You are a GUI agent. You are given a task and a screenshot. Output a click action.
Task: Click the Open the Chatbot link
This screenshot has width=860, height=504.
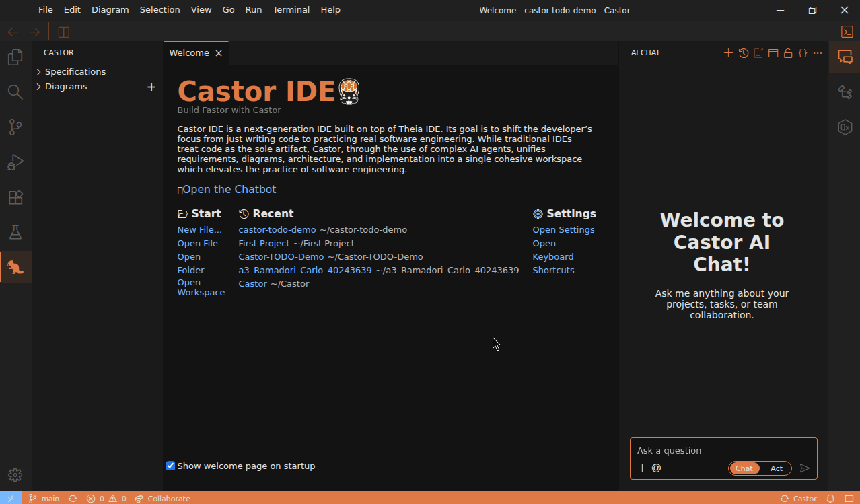click(x=229, y=189)
